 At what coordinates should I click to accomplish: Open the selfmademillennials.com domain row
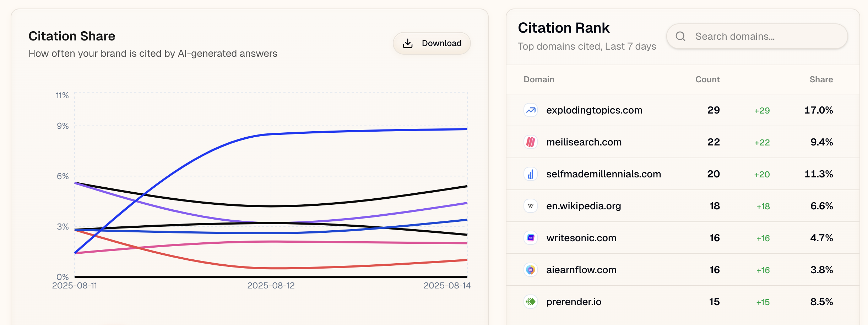pyautogui.click(x=683, y=174)
